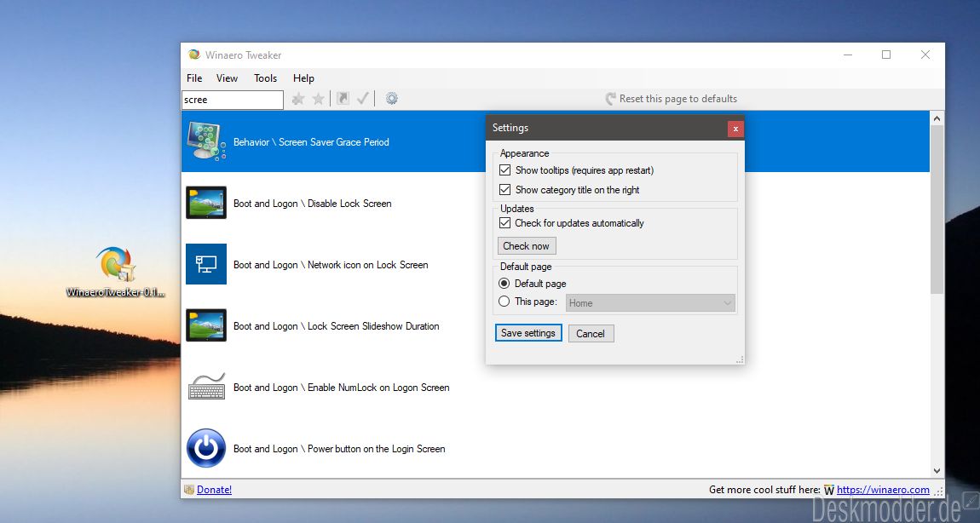The image size is (980, 523).
Task: Open the View menu
Action: pos(227,78)
